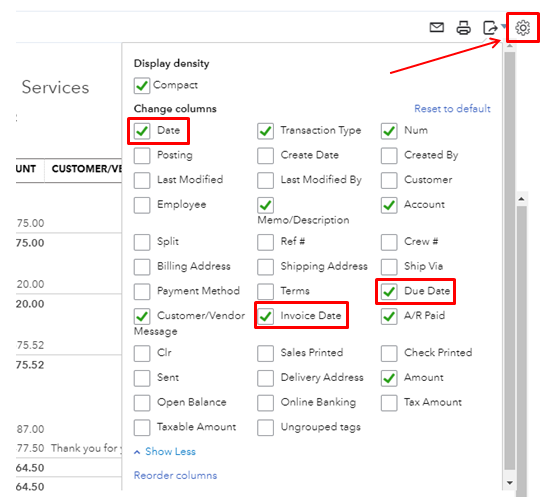Click Reset to default link
The height and width of the screenshot is (499, 543).
pos(452,109)
